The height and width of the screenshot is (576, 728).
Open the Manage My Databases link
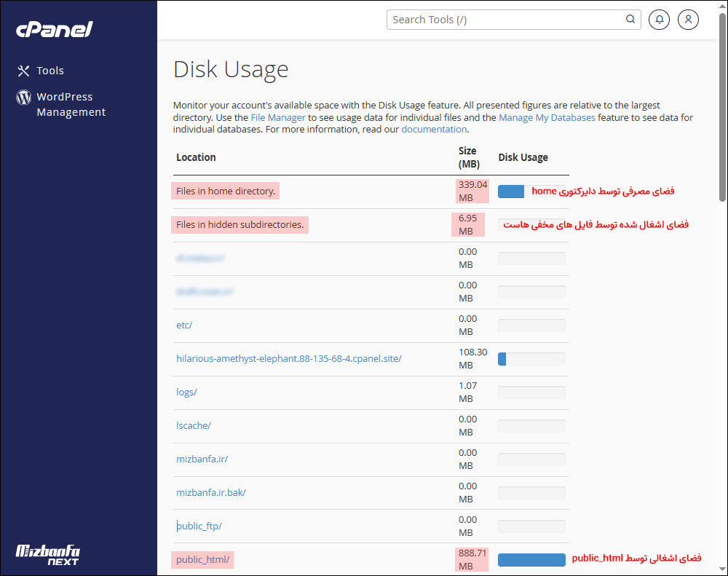pyautogui.click(x=547, y=117)
